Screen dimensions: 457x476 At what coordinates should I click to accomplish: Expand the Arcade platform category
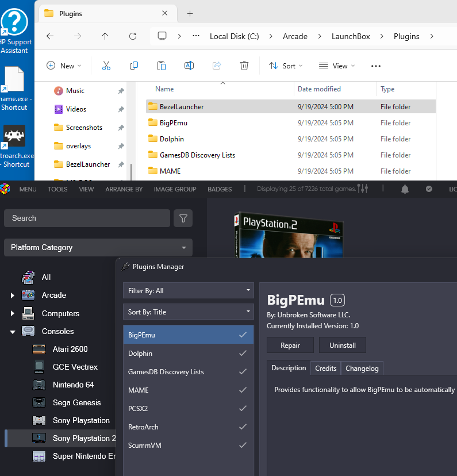(x=13, y=295)
